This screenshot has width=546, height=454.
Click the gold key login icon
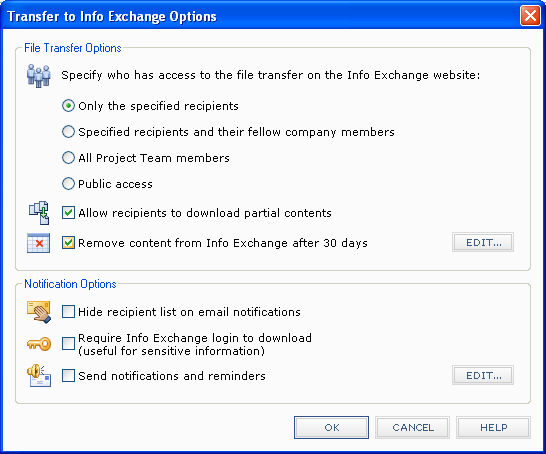39,344
